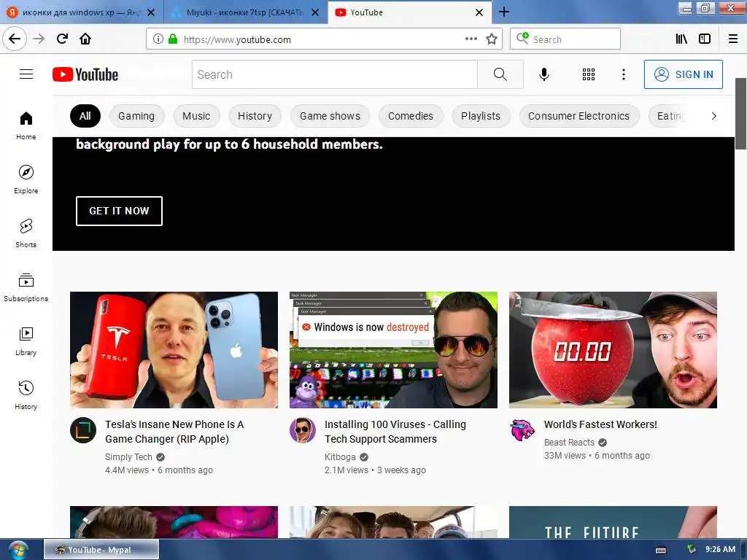Toggle the browser sidebar view icon
The width and height of the screenshot is (747, 560).
click(x=705, y=39)
